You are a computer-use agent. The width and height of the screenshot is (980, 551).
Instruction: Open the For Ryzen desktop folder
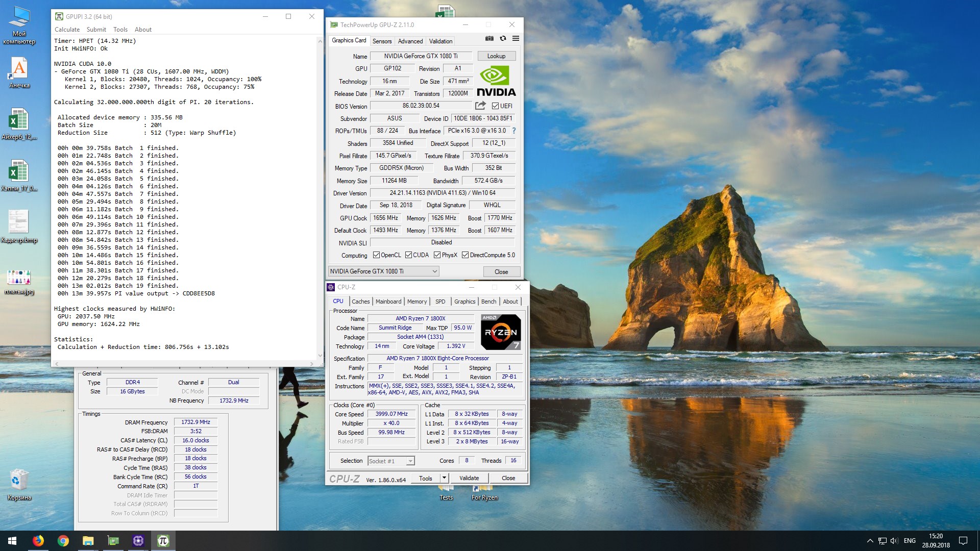[484, 493]
